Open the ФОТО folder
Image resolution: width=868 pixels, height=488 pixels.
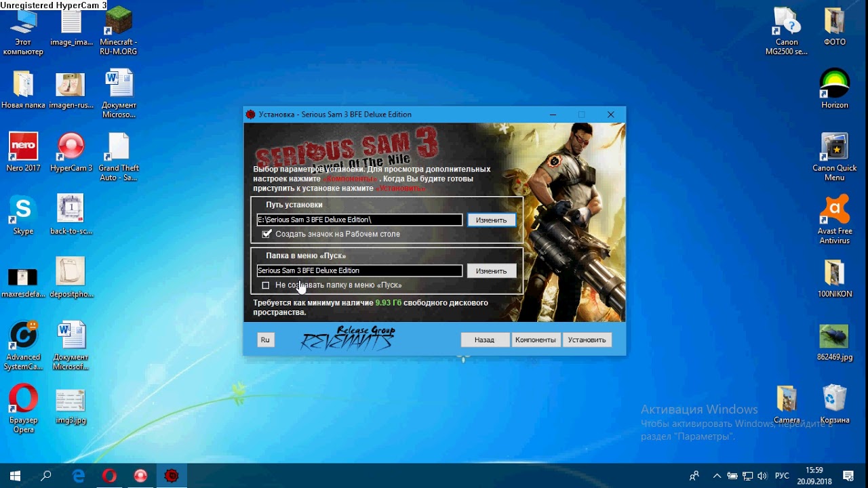pyautogui.click(x=835, y=27)
